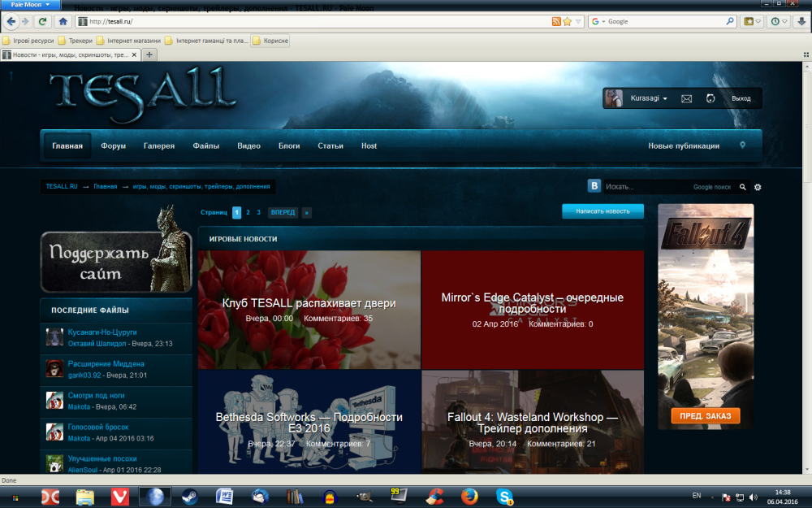Open the Кусанаги-Но-Цуруги file link
The width and height of the screenshot is (812, 508).
102,332
